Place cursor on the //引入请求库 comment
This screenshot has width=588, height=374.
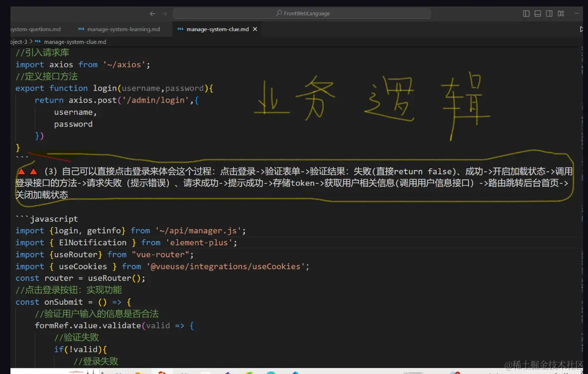click(42, 52)
